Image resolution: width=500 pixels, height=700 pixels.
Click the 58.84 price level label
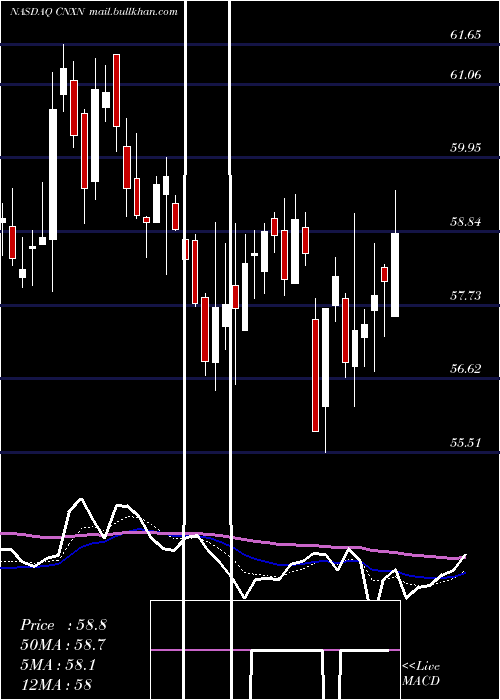tap(466, 221)
